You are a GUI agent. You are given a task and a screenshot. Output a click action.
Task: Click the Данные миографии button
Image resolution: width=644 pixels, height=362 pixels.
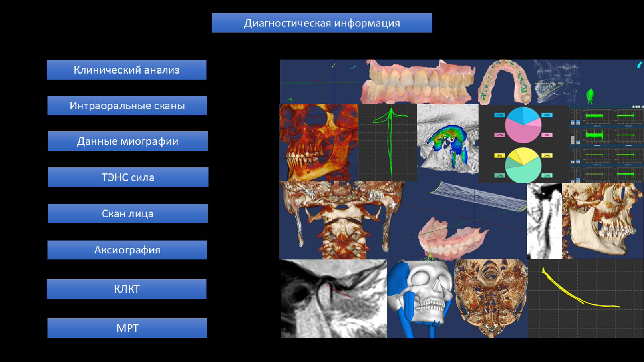[128, 141]
